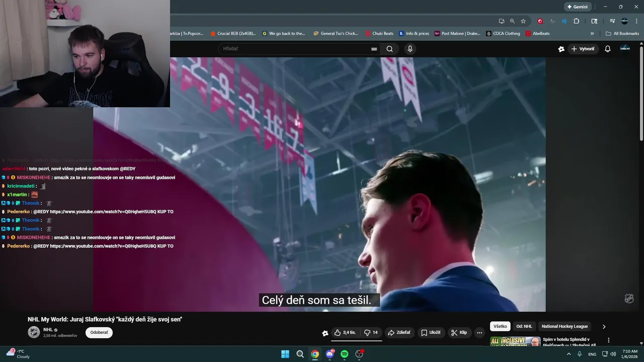The width and height of the screenshot is (644, 362).
Task: Create a clip with Klip button
Action: [x=459, y=332]
